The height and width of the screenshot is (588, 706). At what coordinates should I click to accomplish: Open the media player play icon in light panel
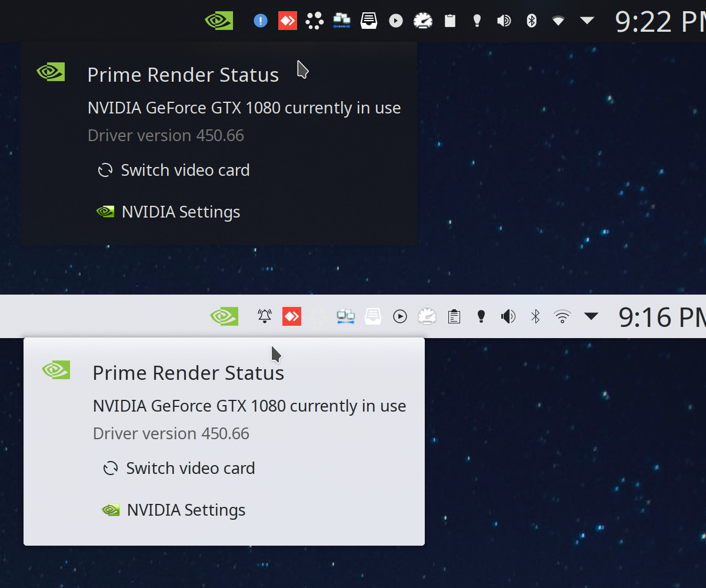tap(400, 317)
